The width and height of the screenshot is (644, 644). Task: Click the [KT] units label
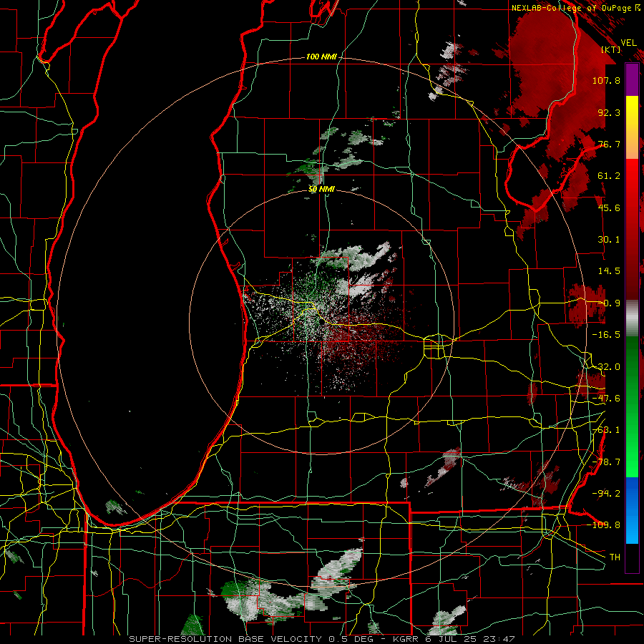(x=611, y=50)
